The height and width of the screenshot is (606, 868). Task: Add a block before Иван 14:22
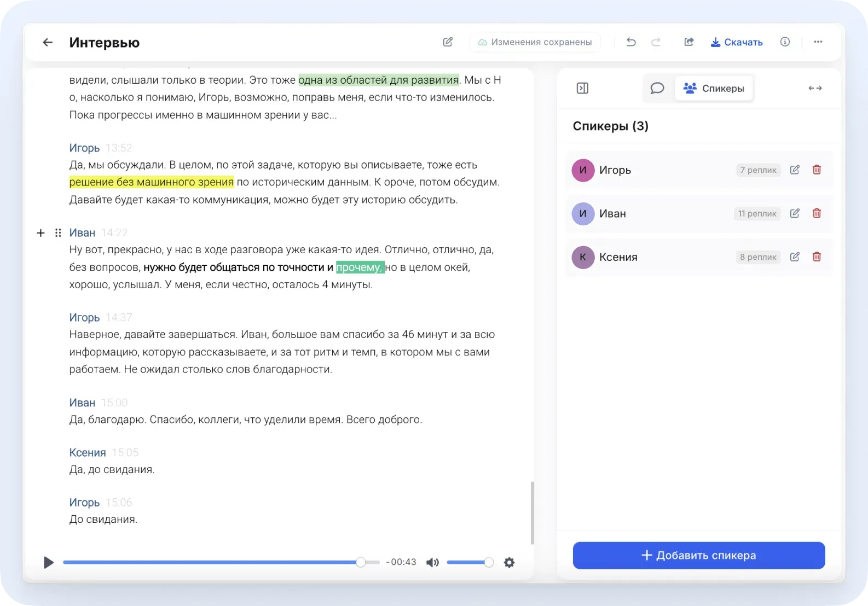[x=40, y=233]
